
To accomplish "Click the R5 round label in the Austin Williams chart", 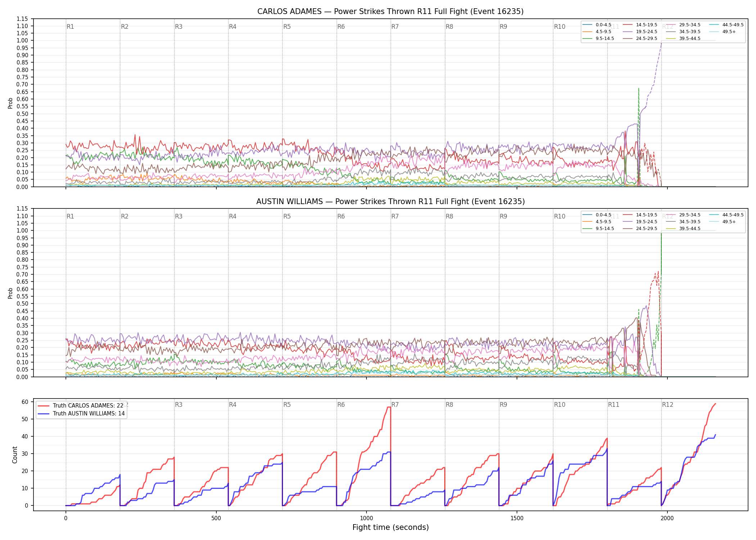I will coord(287,216).
